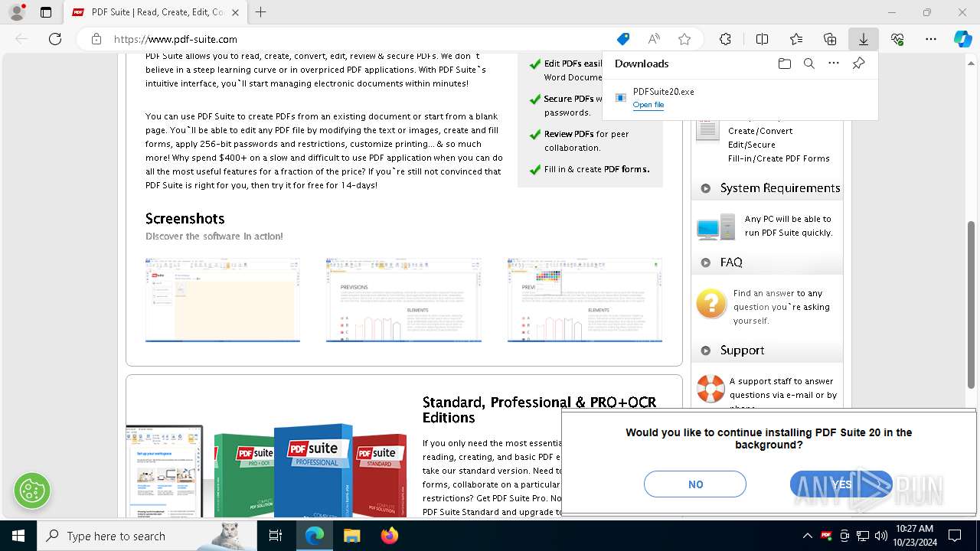Choose NO in install prompt

pyautogui.click(x=695, y=484)
